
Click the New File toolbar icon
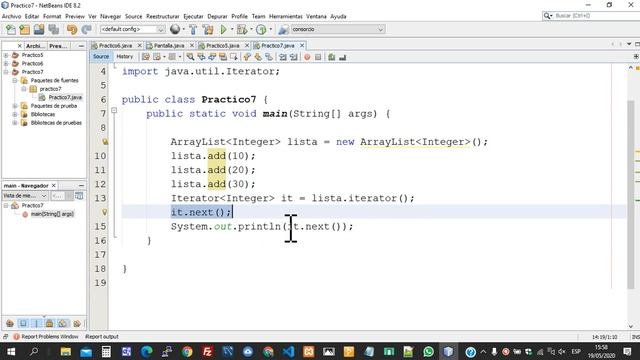click(11, 29)
